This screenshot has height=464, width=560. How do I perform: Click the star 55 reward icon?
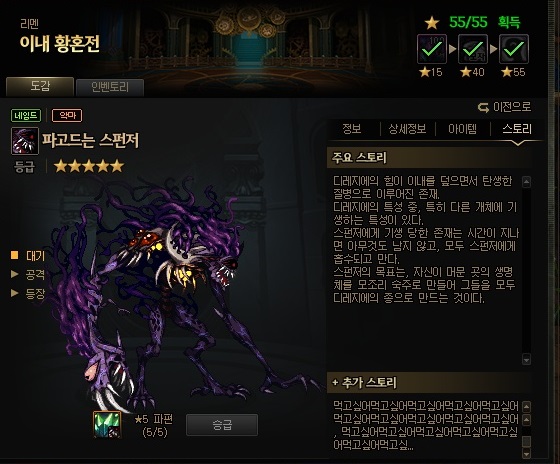(514, 49)
